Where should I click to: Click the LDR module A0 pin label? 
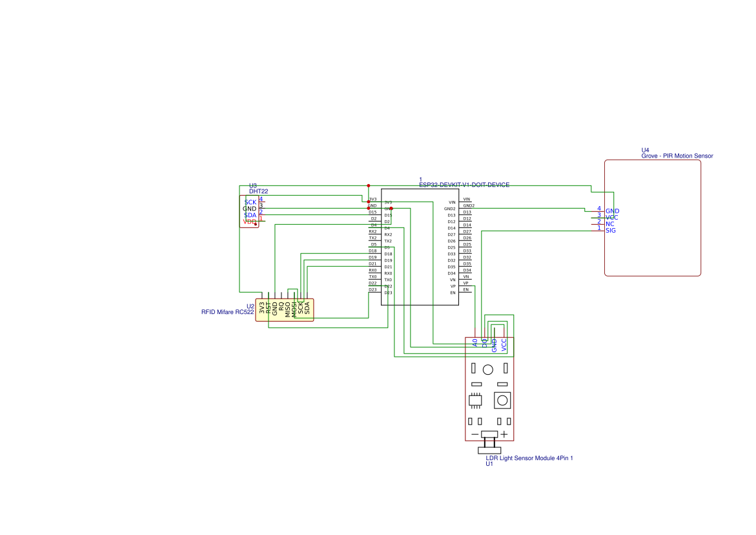[x=475, y=342]
